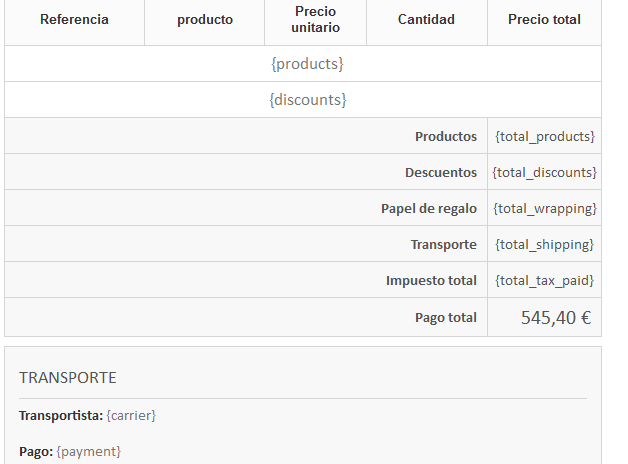This screenshot has width=628, height=464.
Task: Select the Papel de regalo label
Action: coord(429,208)
